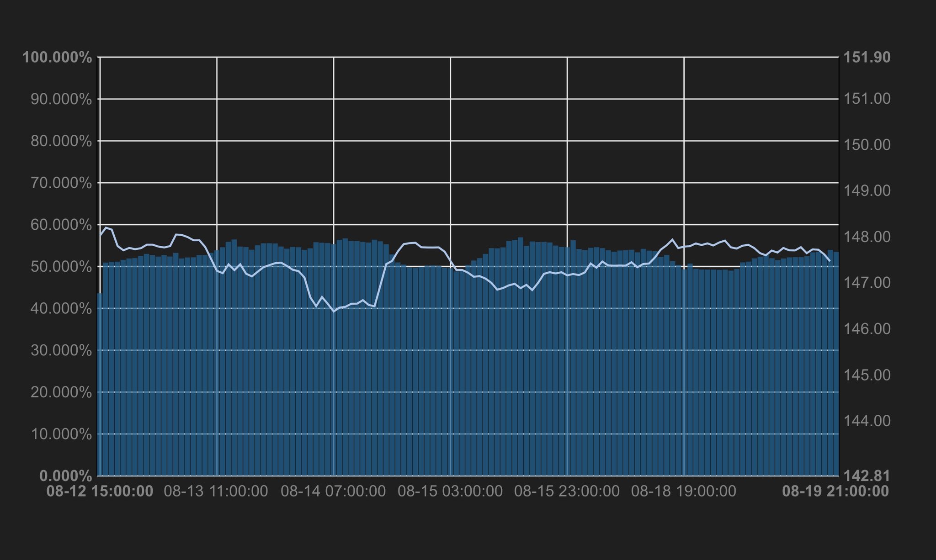Image resolution: width=936 pixels, height=560 pixels.
Task: Click the 70.000% left axis label
Action: 61,183
